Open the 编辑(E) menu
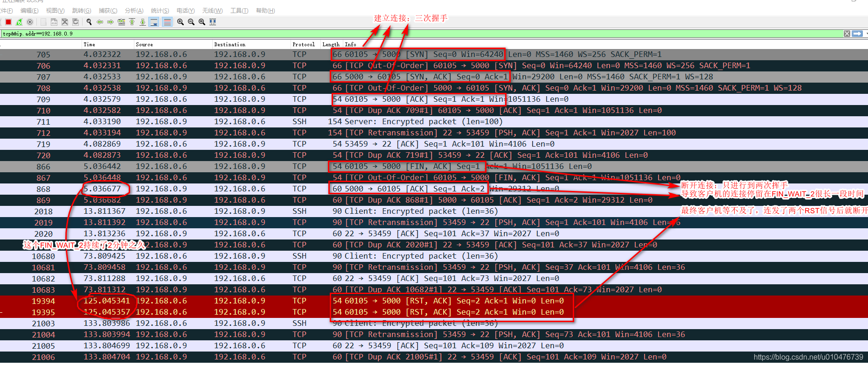Image resolution: width=868 pixels, height=366 pixels. coord(29,11)
